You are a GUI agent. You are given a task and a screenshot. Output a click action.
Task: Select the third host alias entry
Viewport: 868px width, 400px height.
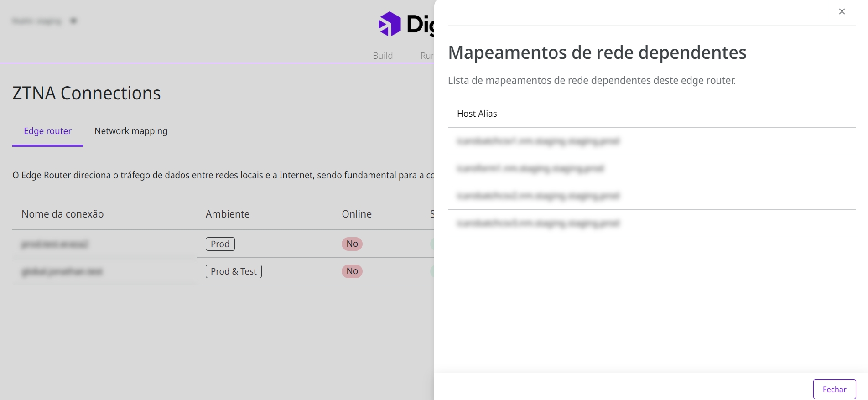pos(538,196)
